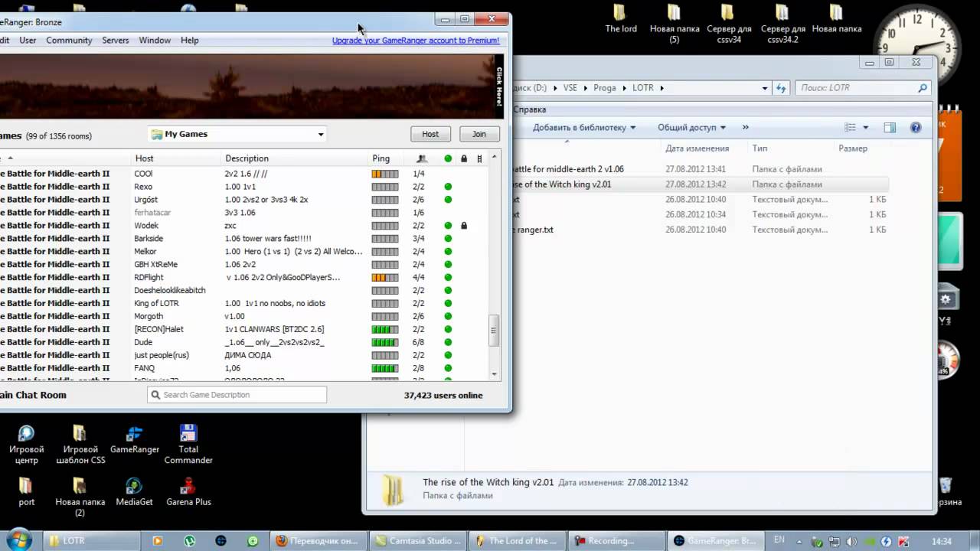Sort Explorer files by 'Дата изменения' column

pyautogui.click(x=697, y=148)
